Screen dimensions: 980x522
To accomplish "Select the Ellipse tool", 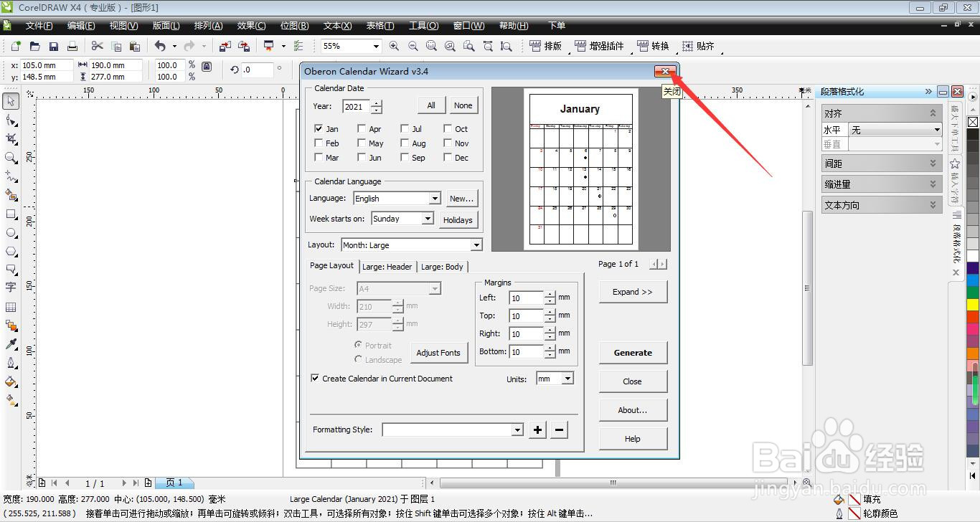I will (10, 233).
